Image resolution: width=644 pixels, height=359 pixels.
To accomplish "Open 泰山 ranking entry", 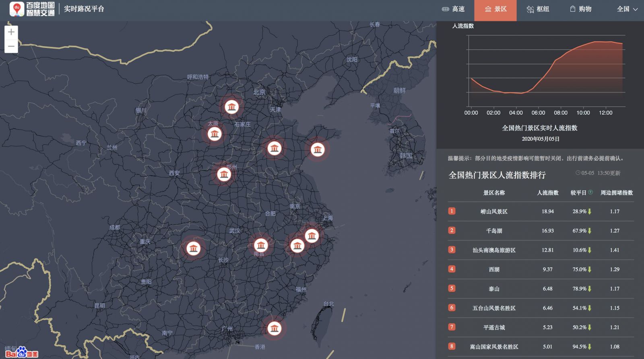I will (541, 288).
